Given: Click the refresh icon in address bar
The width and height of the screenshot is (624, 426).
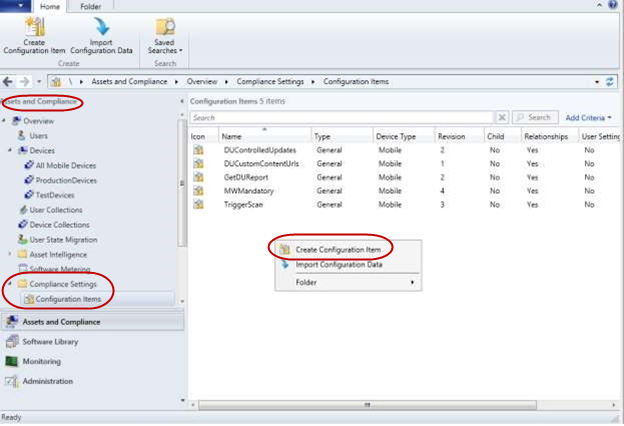Looking at the screenshot, I should [609, 81].
